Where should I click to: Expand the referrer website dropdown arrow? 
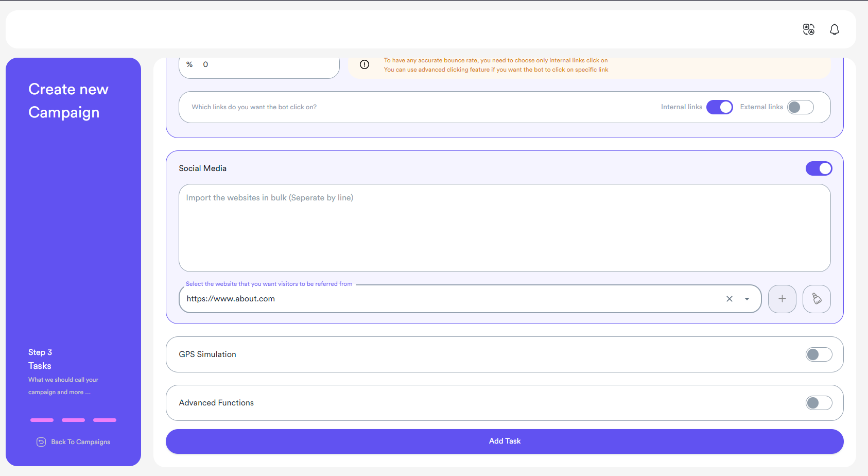[747, 299]
